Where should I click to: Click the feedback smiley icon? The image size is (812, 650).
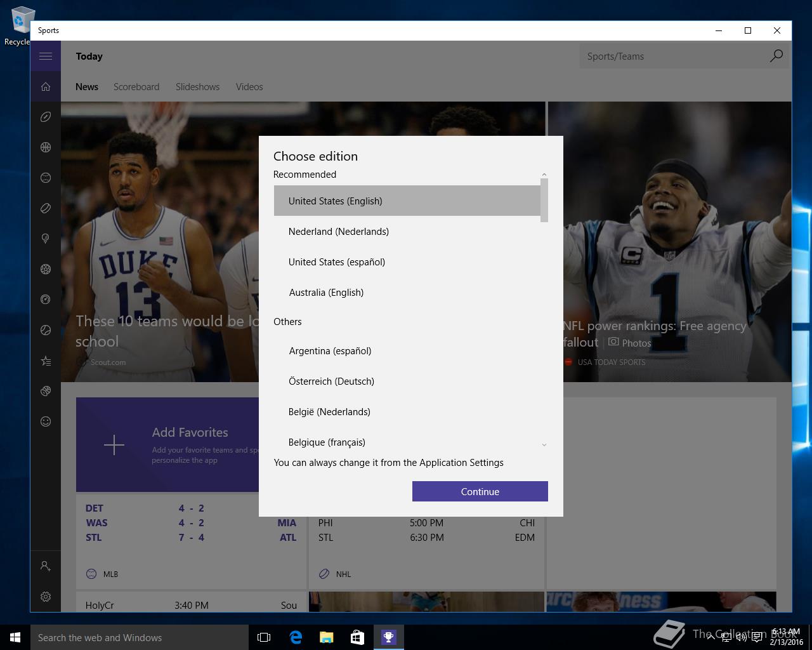(x=46, y=421)
